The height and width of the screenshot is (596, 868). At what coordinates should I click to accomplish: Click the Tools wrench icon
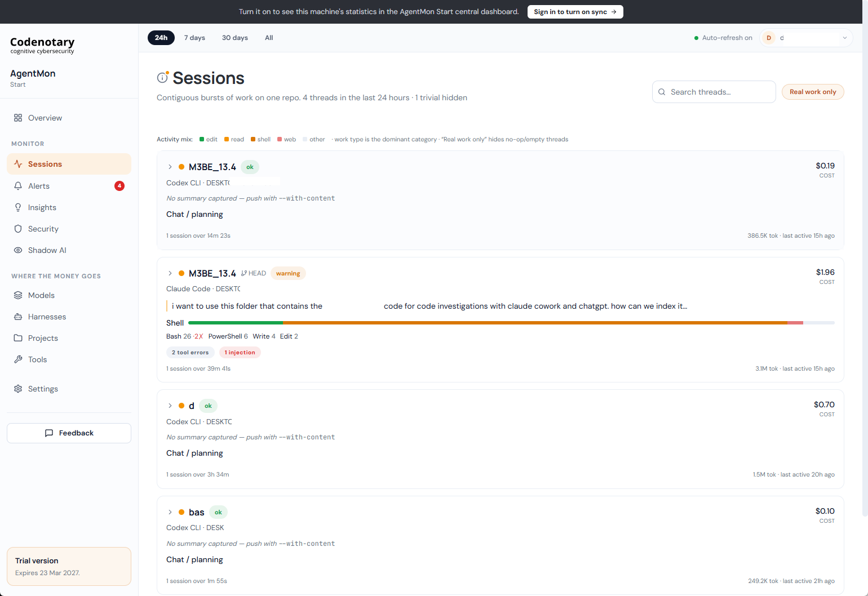18,359
